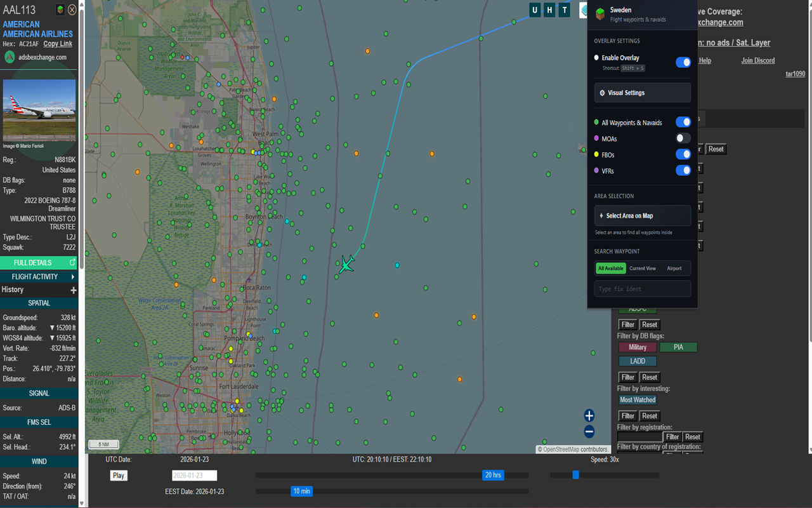
Task: Click the Type fix ident search field
Action: (x=642, y=289)
